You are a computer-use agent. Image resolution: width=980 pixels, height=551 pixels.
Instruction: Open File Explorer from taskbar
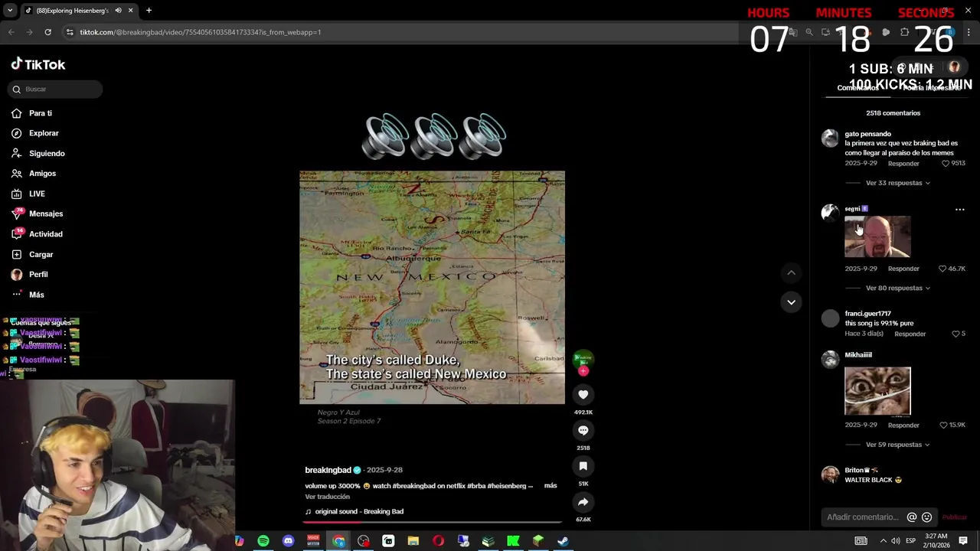click(413, 541)
